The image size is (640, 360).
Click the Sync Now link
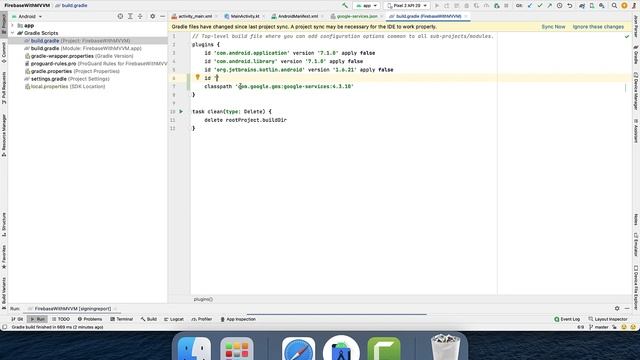[553, 27]
